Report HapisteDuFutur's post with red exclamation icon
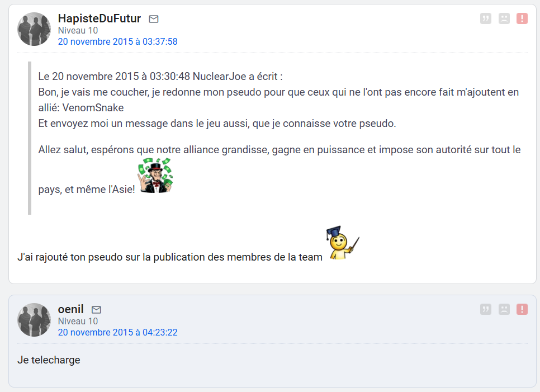Viewport: 540px width, 392px height. click(x=522, y=18)
